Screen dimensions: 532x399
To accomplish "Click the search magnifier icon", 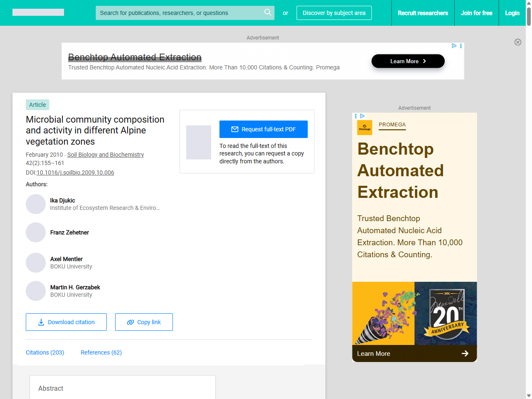I will 268,12.
